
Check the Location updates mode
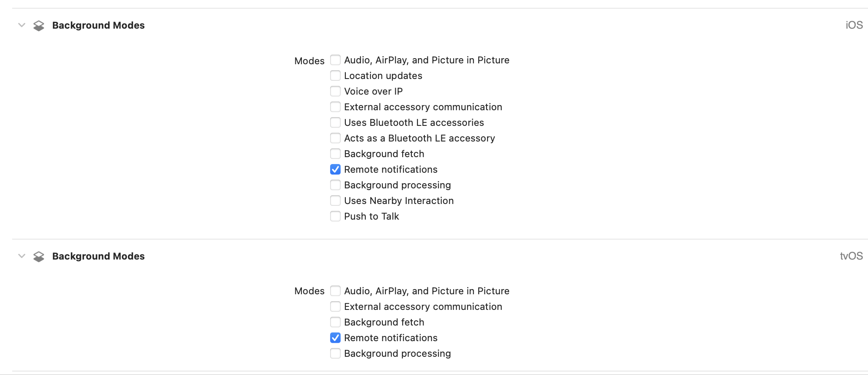click(x=335, y=76)
